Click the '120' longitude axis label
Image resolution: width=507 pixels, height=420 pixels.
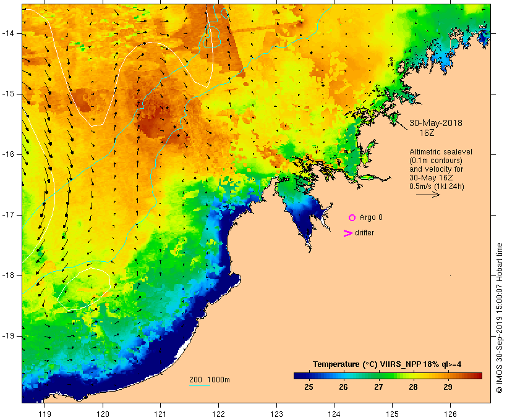click(103, 414)
